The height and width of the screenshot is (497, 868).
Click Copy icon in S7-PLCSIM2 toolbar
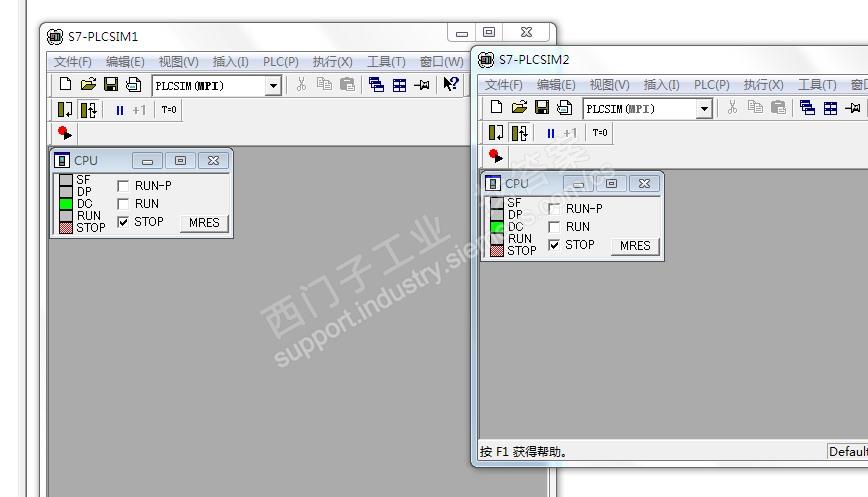point(755,107)
